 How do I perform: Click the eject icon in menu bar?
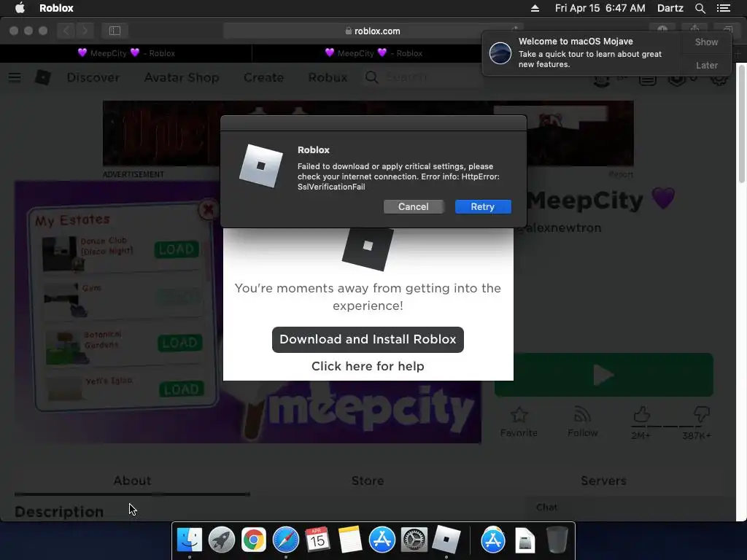535,8
